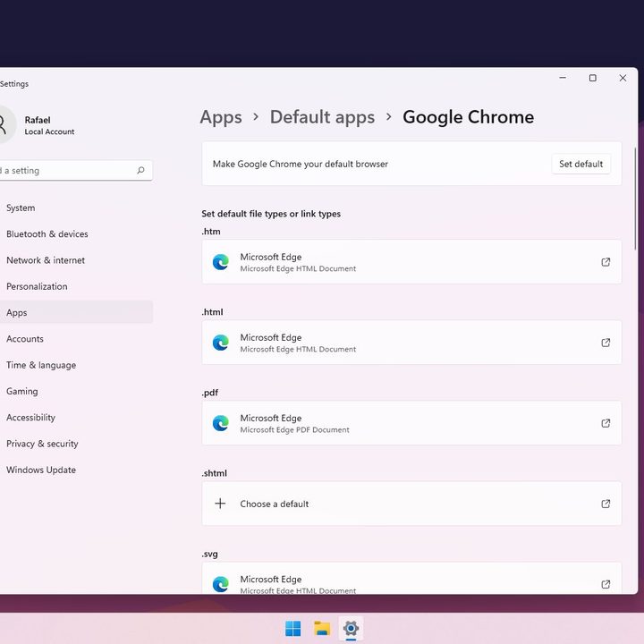The height and width of the screenshot is (644, 644).
Task: Select Personalization in the sidebar
Action: pos(76,286)
